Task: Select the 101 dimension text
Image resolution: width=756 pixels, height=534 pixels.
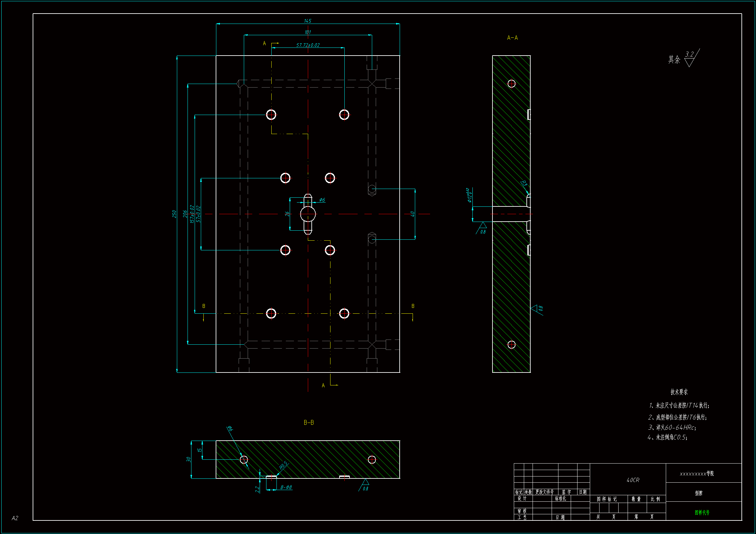Action: (308, 32)
